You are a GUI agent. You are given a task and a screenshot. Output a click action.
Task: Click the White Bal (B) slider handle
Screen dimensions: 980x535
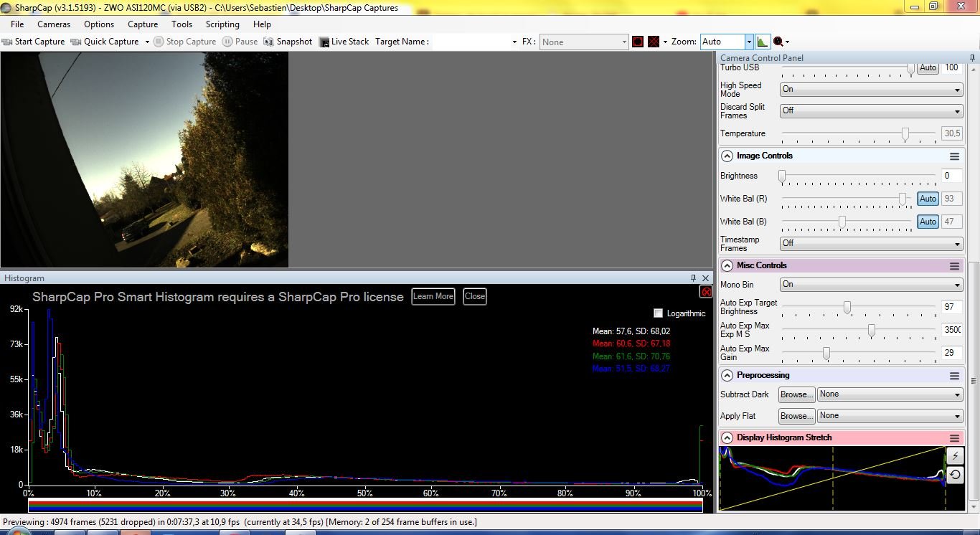click(x=842, y=222)
